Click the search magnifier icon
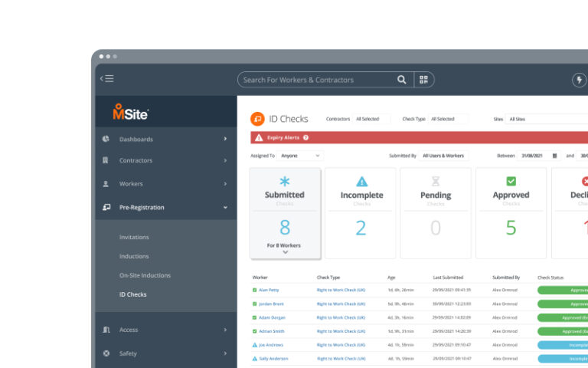Viewport: 588px width, 368px height. coord(402,80)
